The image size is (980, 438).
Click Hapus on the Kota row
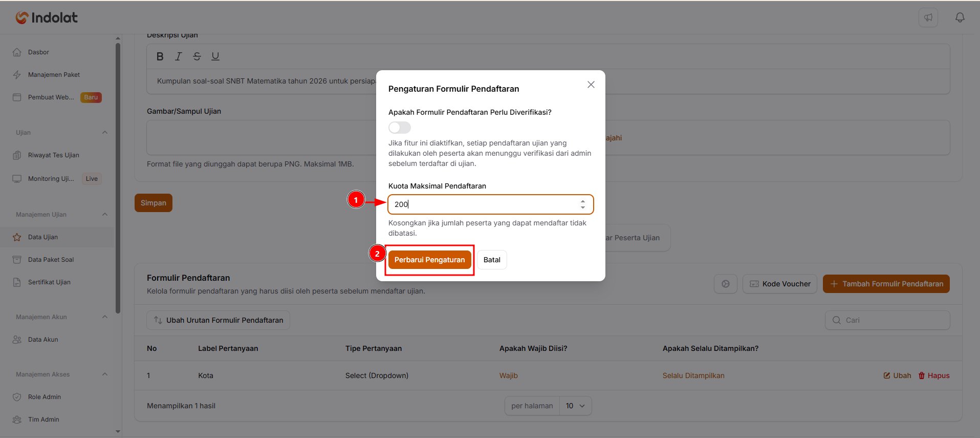934,376
